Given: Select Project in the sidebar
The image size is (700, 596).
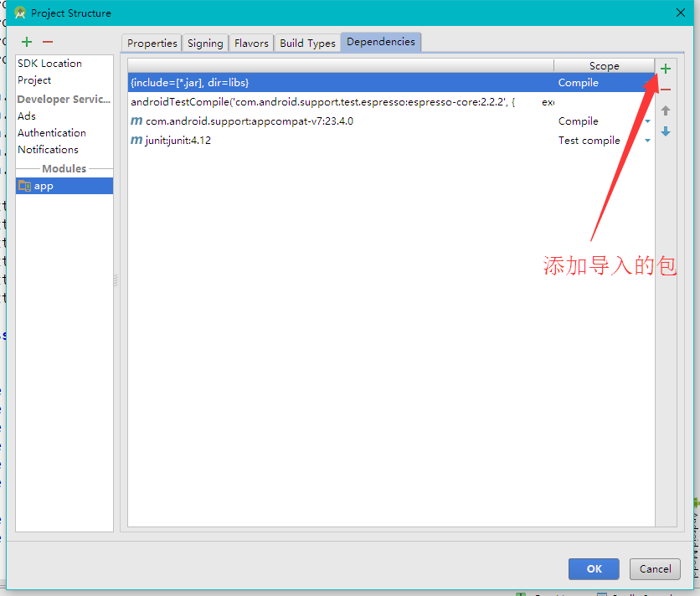Looking at the screenshot, I should point(64,80).
